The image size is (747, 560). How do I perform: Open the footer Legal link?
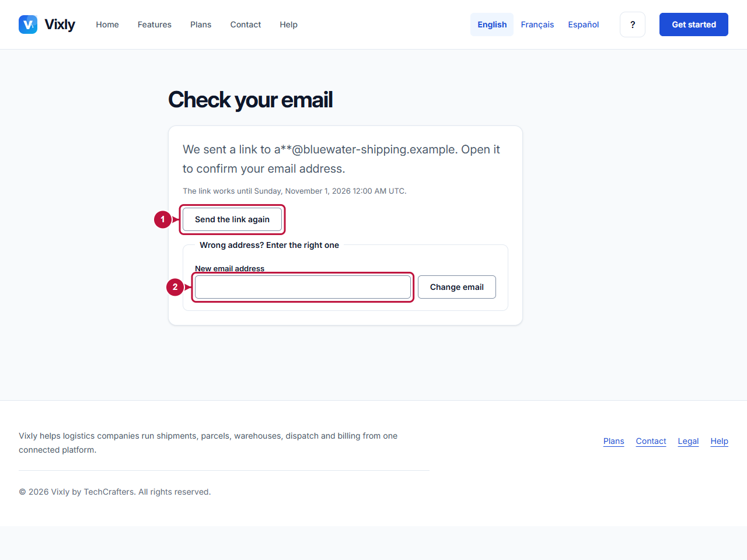(688, 441)
